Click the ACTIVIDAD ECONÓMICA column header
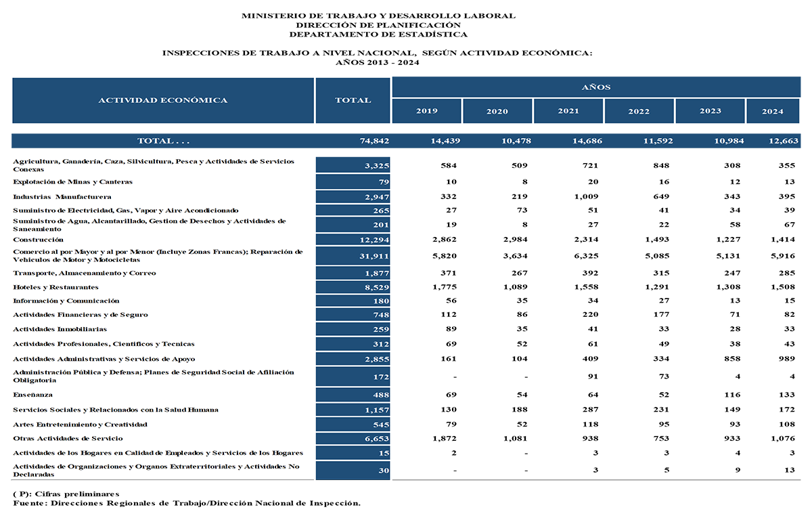Viewport: 812px width, 520px height. 163,100
